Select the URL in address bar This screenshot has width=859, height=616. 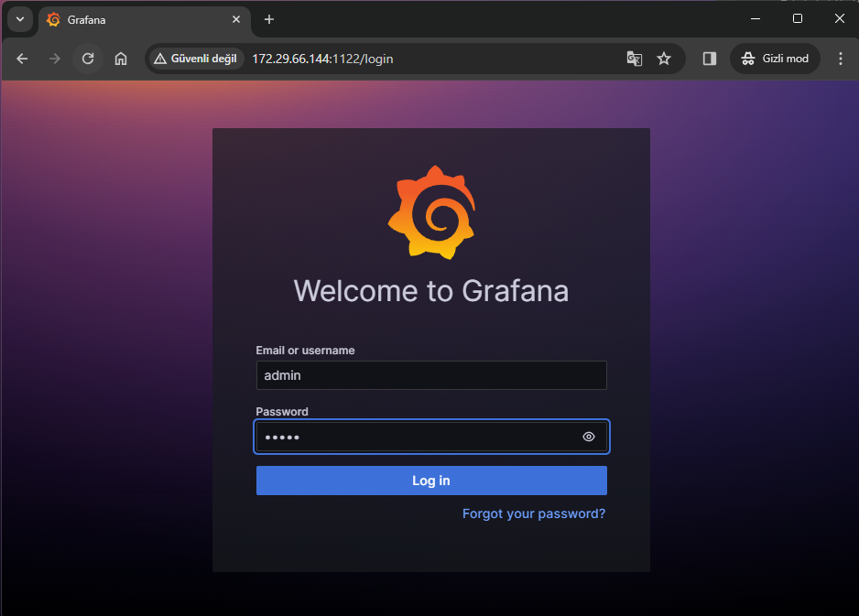[x=322, y=59]
